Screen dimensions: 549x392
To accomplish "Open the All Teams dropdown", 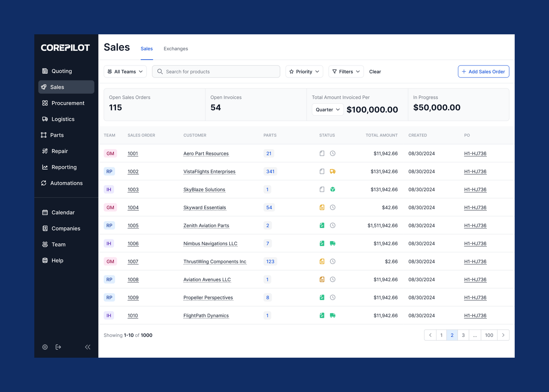I will (125, 71).
